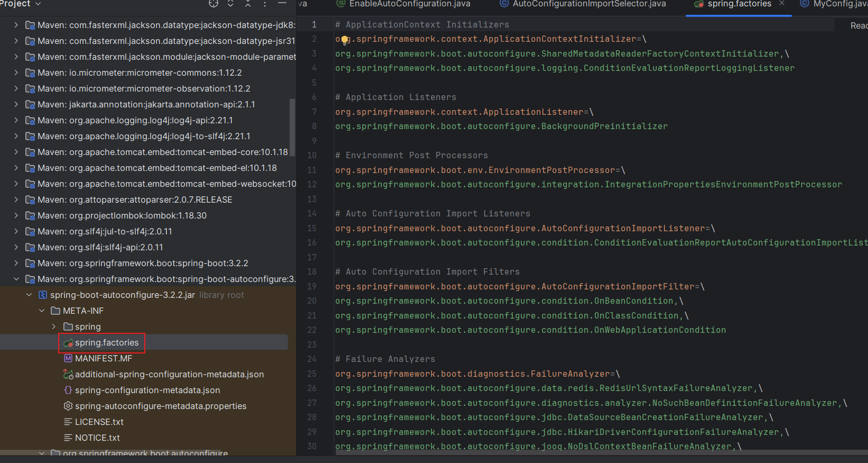Select the spring.factories editor tab
This screenshot has height=463, width=868.
739,4
